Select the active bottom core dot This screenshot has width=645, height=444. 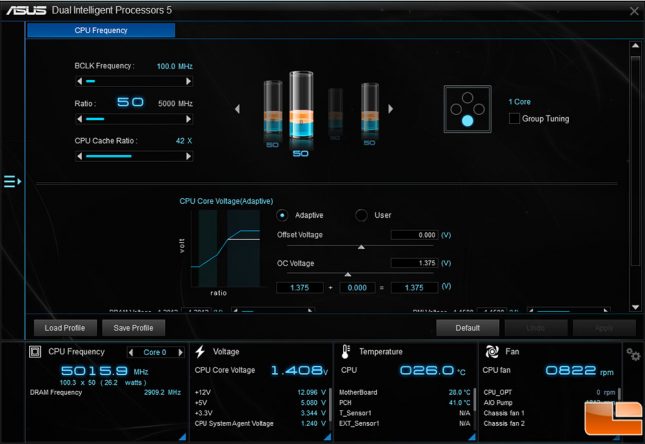(467, 121)
